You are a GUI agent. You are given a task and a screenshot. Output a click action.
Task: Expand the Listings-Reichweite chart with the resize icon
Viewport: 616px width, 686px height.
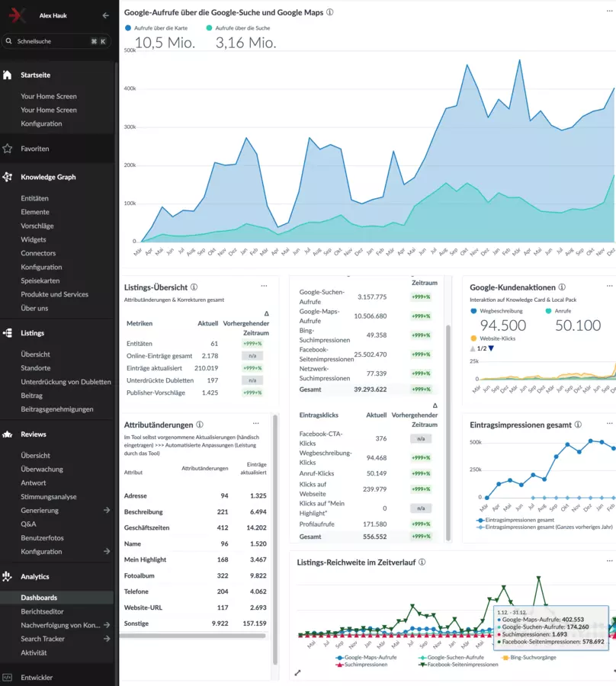(x=298, y=672)
